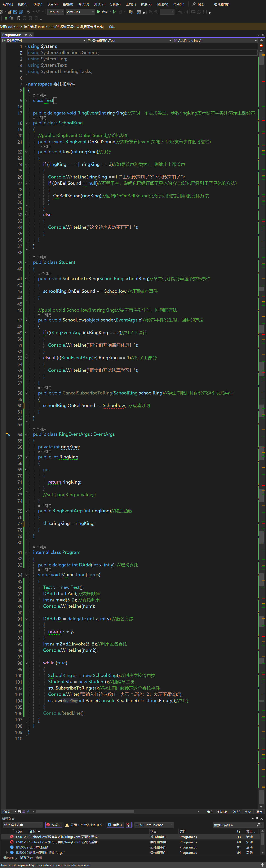This screenshot has height=868, width=266.
Task: Collapse the class Student block
Action: tap(26, 263)
